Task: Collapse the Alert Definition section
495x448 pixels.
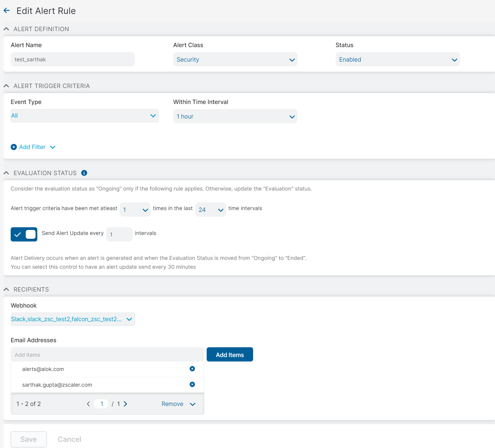Action: coord(6,29)
